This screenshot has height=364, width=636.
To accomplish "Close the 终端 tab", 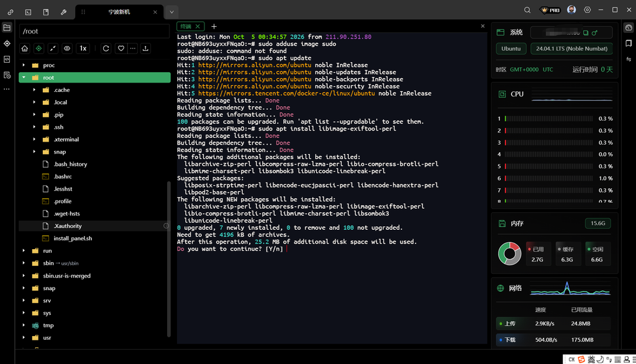I will [198, 26].
